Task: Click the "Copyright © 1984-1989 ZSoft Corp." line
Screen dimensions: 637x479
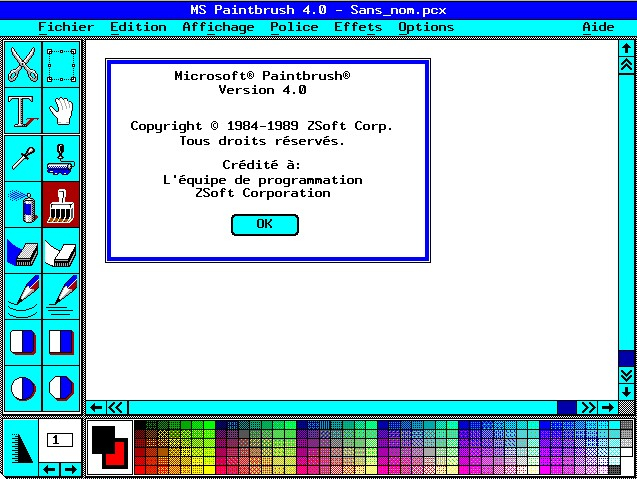Action: [262, 126]
